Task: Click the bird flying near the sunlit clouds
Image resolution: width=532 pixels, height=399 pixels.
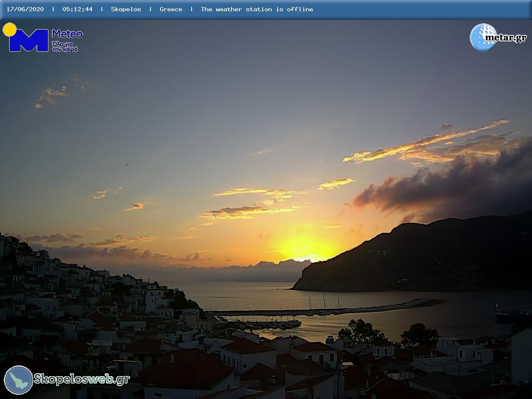Action: tap(215, 215)
